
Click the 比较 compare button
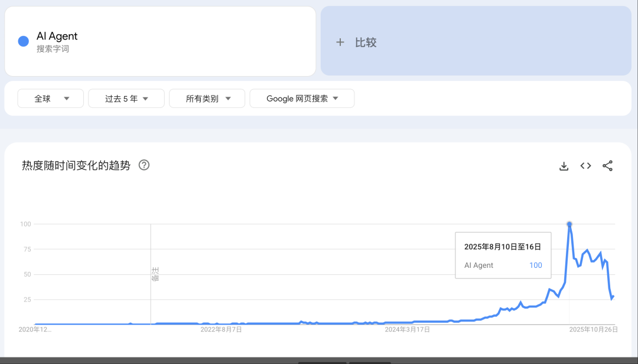[x=476, y=41]
